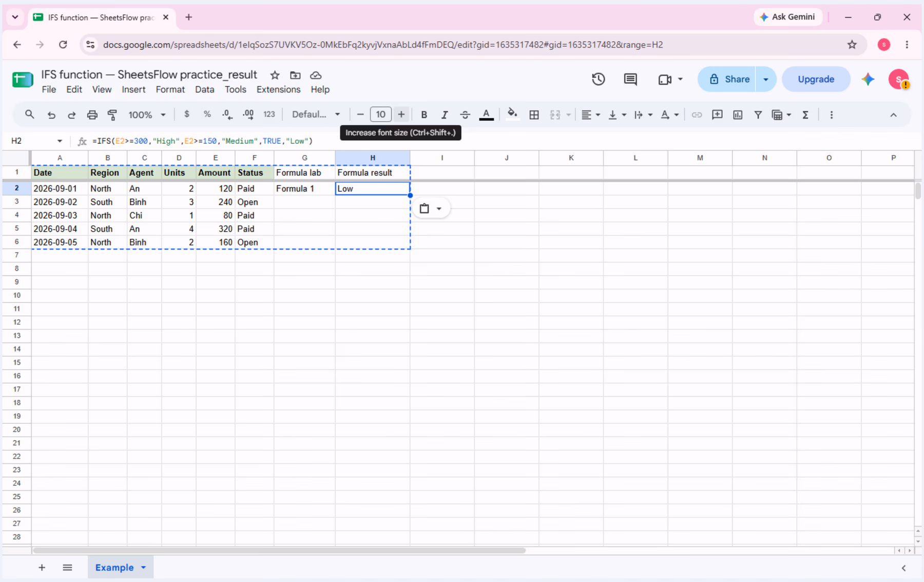Print the spreadsheet
Viewport: 924px width, 582px height.
92,115
